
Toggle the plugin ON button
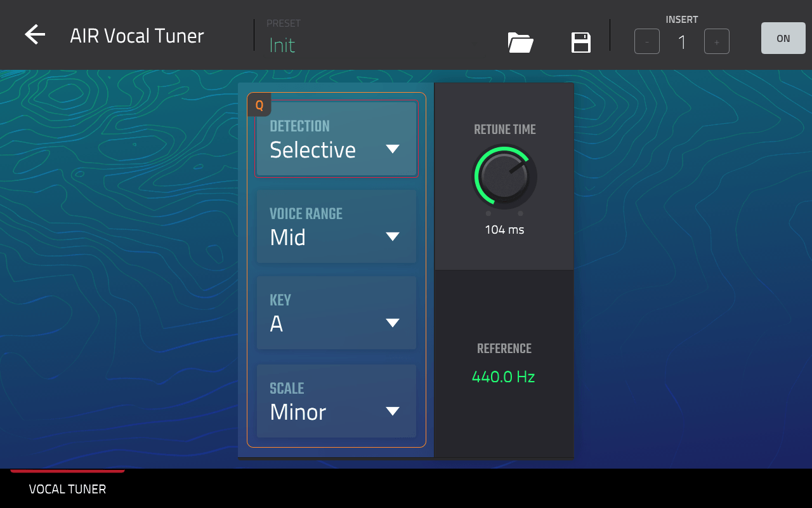783,39
